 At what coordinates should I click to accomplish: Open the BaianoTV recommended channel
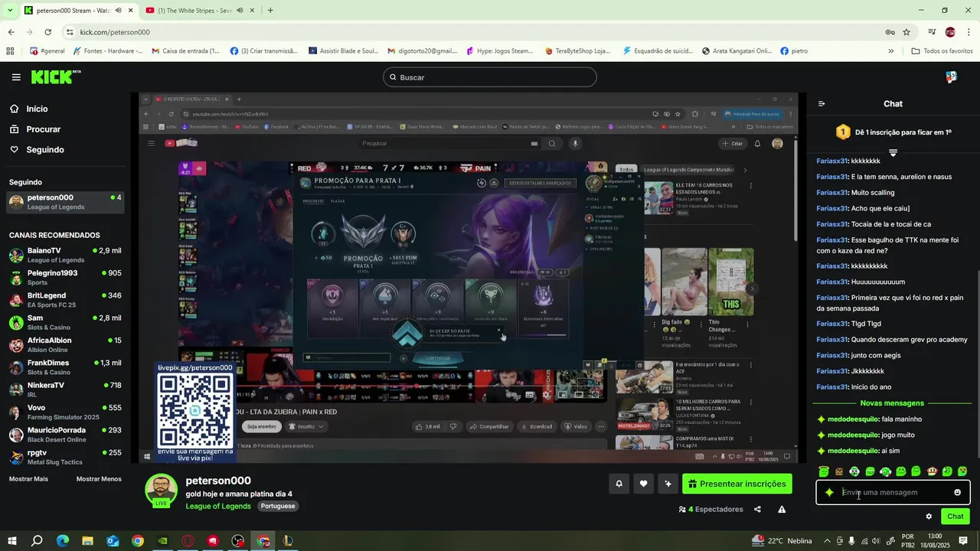click(65, 255)
